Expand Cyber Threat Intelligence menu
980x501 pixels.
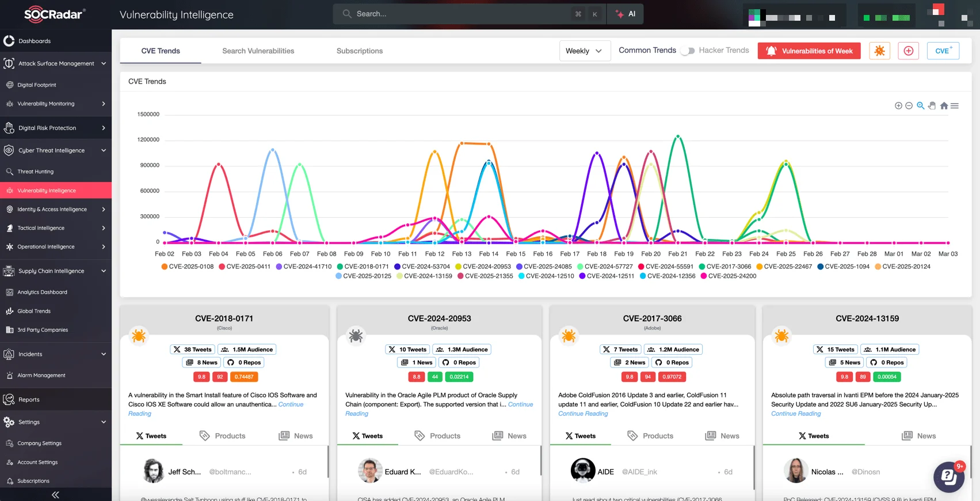[x=56, y=150]
